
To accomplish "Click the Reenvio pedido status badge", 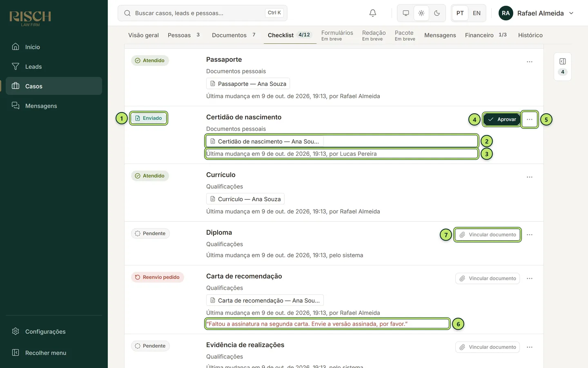I will pos(158,277).
